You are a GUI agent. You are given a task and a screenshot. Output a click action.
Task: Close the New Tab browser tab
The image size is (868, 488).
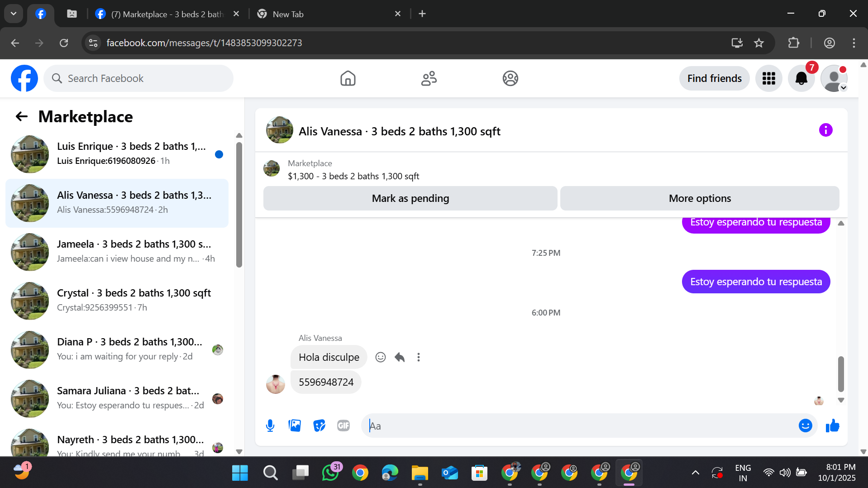(x=398, y=14)
